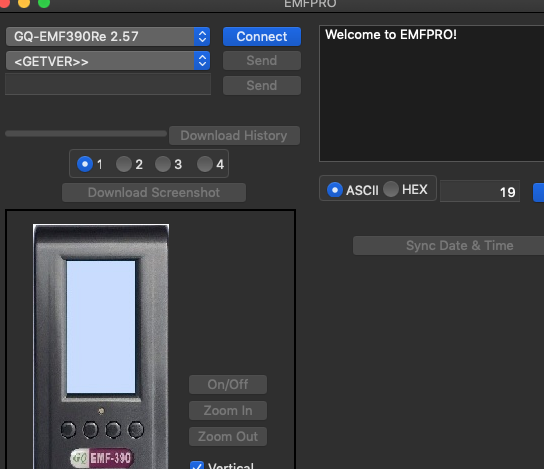Viewport: 544px width, 469px height.
Task: Select radio option 3
Action: click(x=163, y=164)
